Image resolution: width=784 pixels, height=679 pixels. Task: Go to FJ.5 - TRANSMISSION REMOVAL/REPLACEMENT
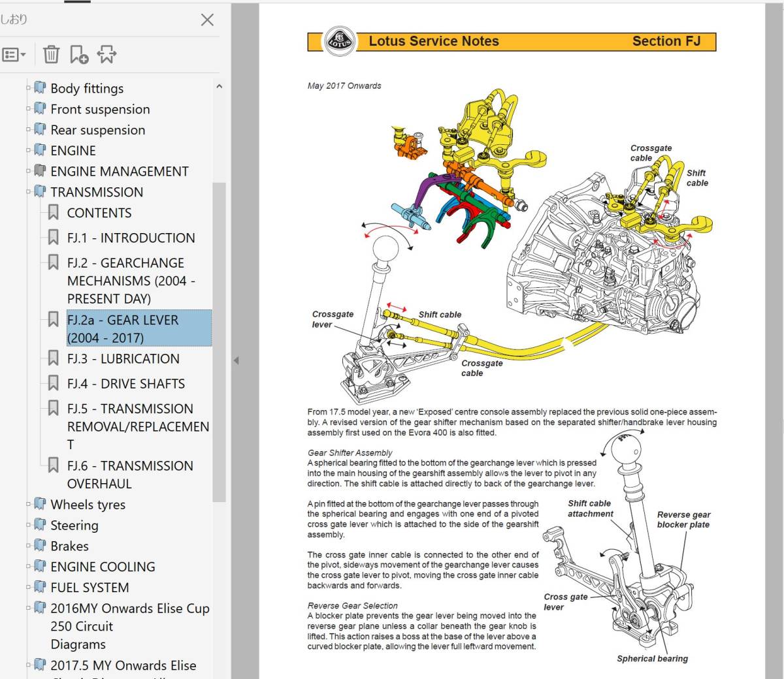tap(138, 426)
